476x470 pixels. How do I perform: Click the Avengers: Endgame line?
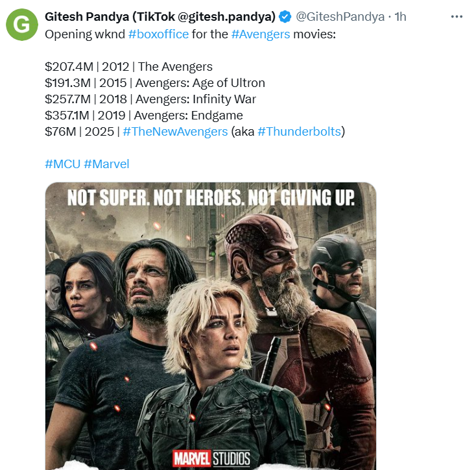[144, 116]
